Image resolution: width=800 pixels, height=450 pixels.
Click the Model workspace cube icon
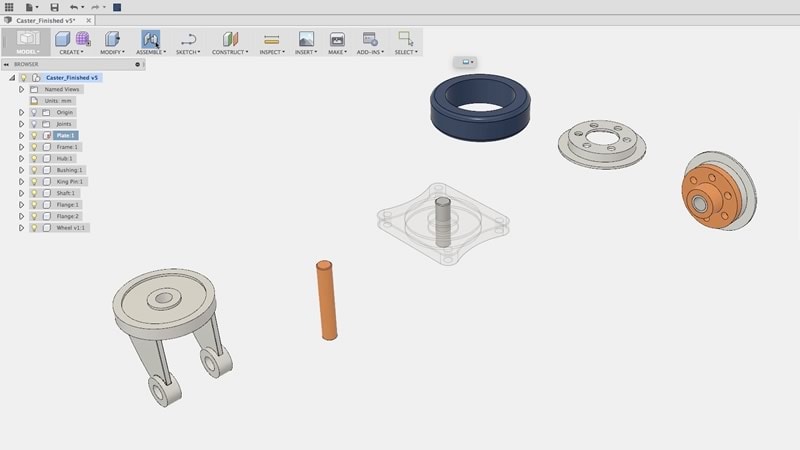pos(28,38)
